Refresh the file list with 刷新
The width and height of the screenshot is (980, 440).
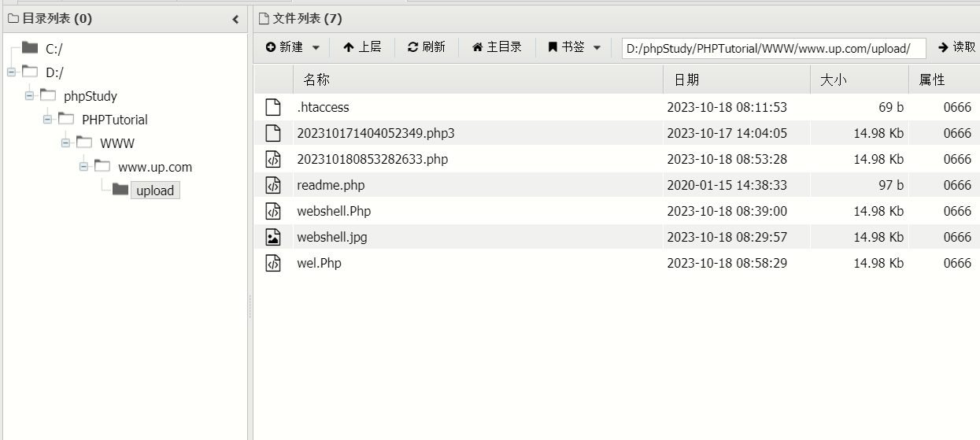426,47
